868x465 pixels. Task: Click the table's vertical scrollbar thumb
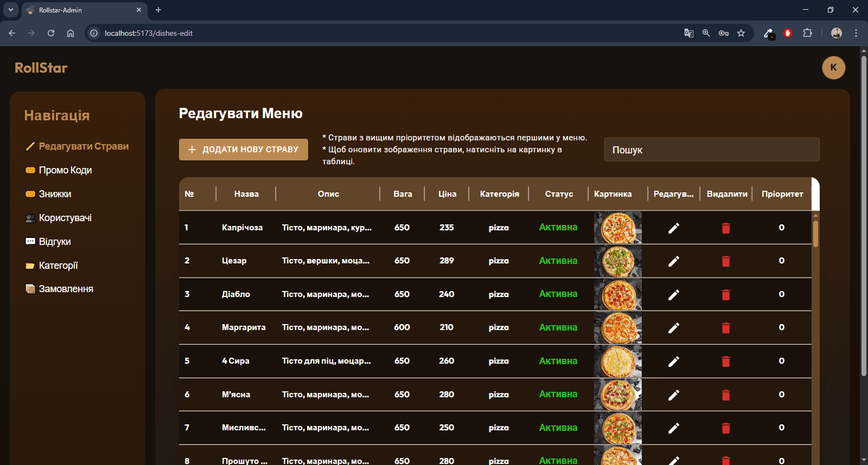(815, 233)
